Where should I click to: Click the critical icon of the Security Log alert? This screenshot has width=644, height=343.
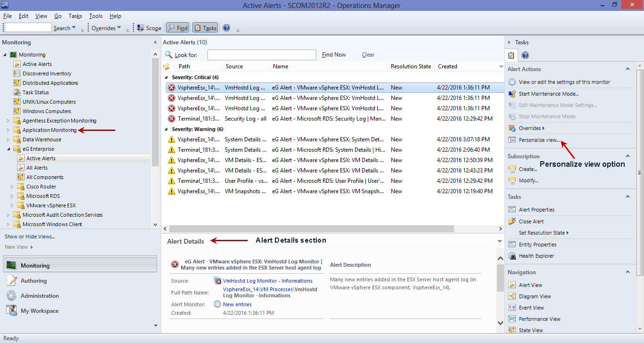pyautogui.click(x=172, y=119)
